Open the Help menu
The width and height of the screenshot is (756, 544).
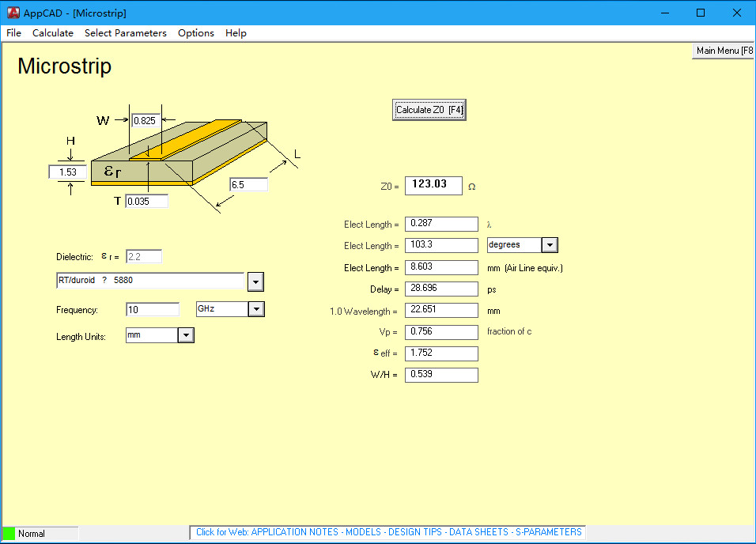pos(236,33)
